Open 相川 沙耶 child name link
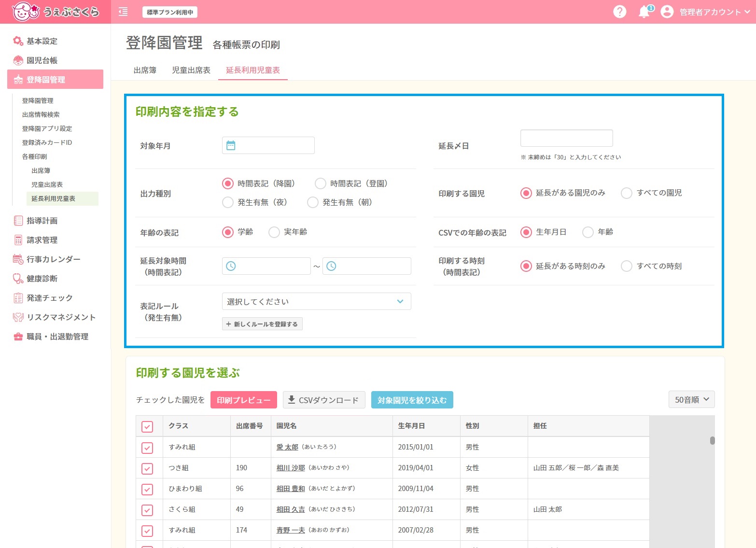Screen dimensions: 756x548 click(291, 468)
